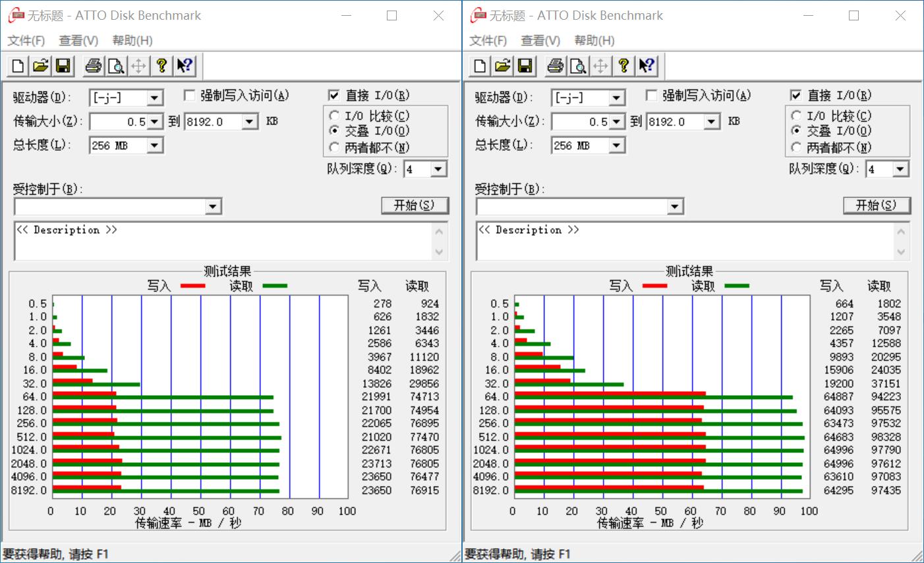Open the 总长度 dropdown showing 256 MB
The image size is (924, 563).
click(x=156, y=145)
